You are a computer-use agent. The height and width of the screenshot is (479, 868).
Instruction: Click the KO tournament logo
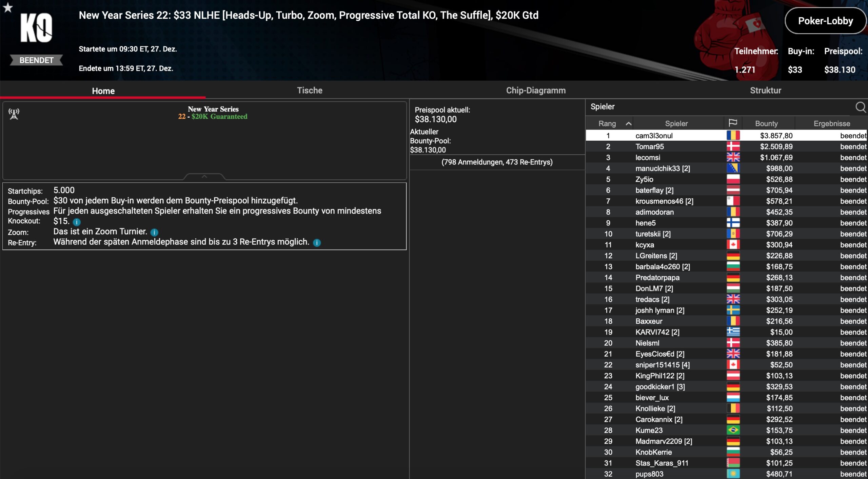pyautogui.click(x=36, y=28)
